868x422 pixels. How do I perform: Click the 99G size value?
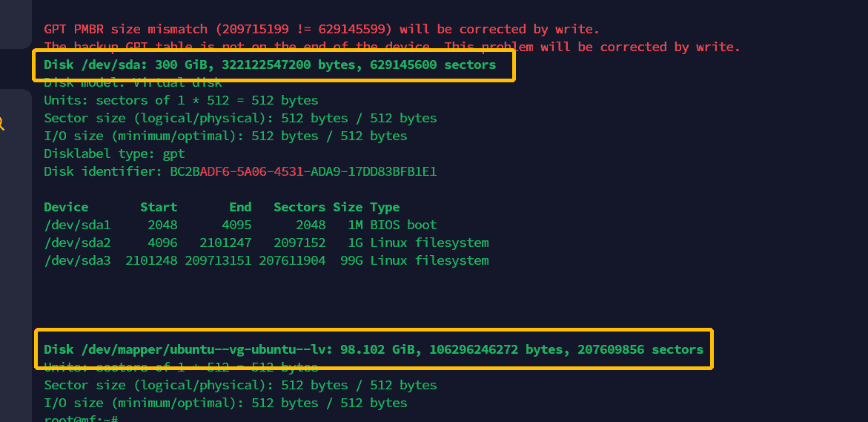(351, 260)
